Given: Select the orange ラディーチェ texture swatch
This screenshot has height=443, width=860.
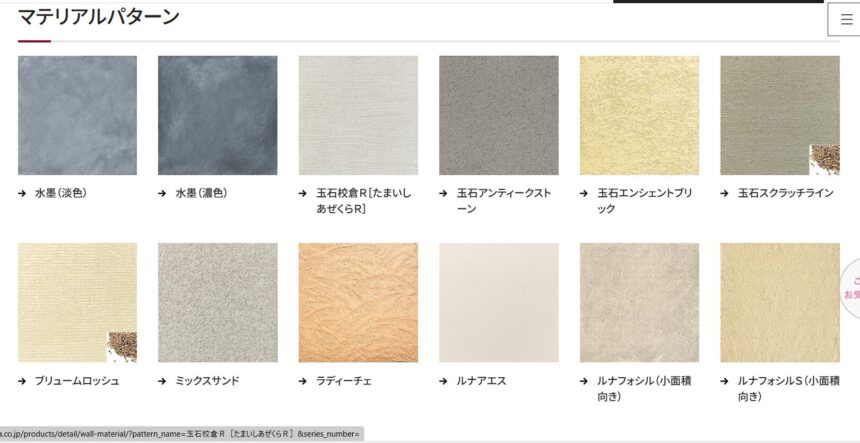Looking at the screenshot, I should click(x=358, y=303).
